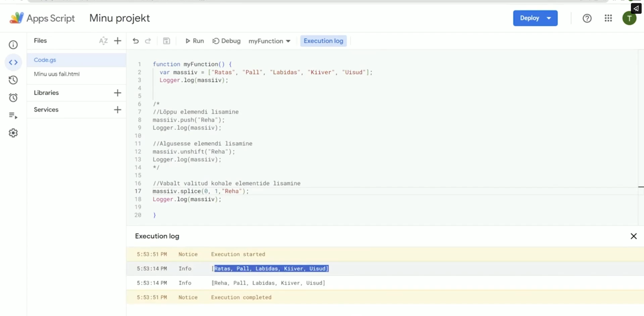Add a library with the plus icon
Image resolution: width=644 pixels, height=316 pixels.
point(117,93)
